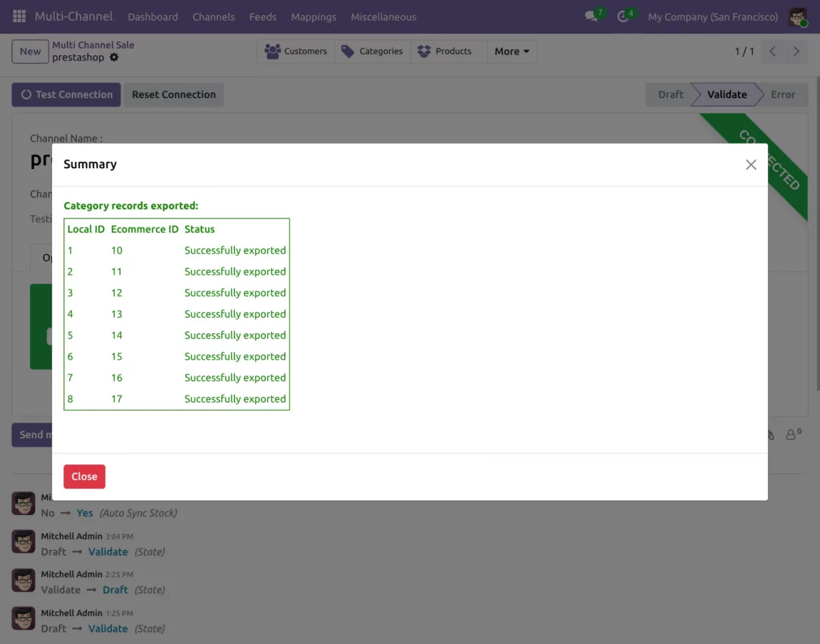
Task: Open the Mitchell Admin user avatar menu
Action: pyautogui.click(x=797, y=16)
